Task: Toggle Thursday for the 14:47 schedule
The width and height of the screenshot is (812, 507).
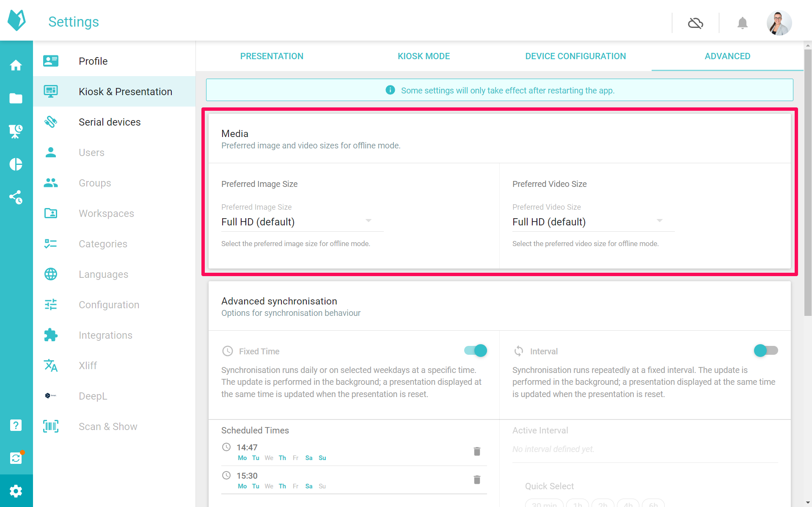Action: tap(282, 458)
